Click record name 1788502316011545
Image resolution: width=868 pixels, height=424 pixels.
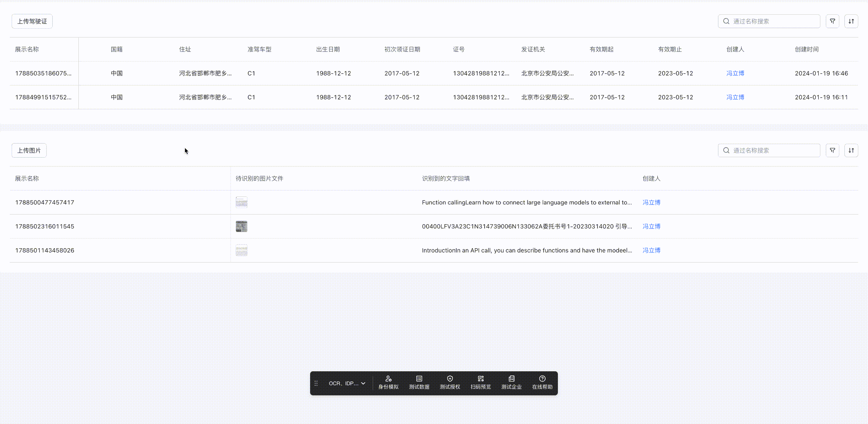(45, 226)
